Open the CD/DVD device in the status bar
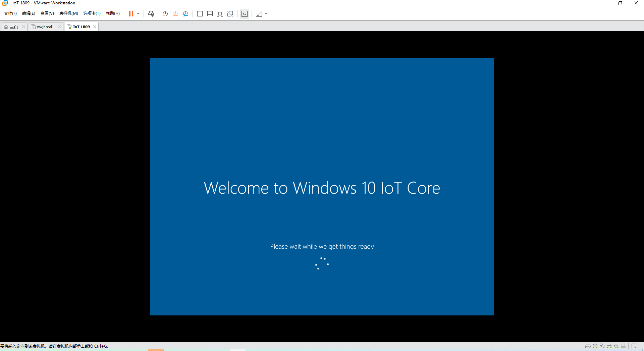Image resolution: width=644 pixels, height=351 pixels. click(595, 346)
